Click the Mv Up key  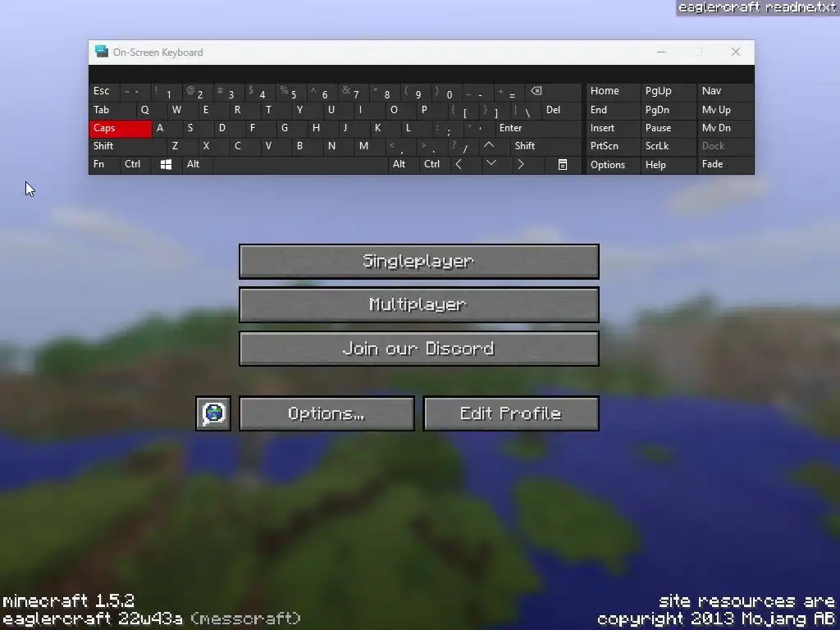pyautogui.click(x=725, y=111)
